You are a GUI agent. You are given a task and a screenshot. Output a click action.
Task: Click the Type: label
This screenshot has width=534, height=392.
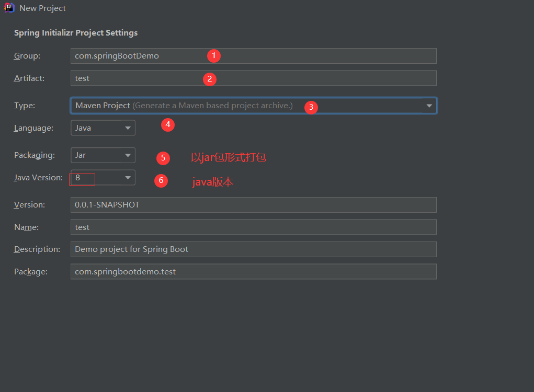[x=25, y=106]
